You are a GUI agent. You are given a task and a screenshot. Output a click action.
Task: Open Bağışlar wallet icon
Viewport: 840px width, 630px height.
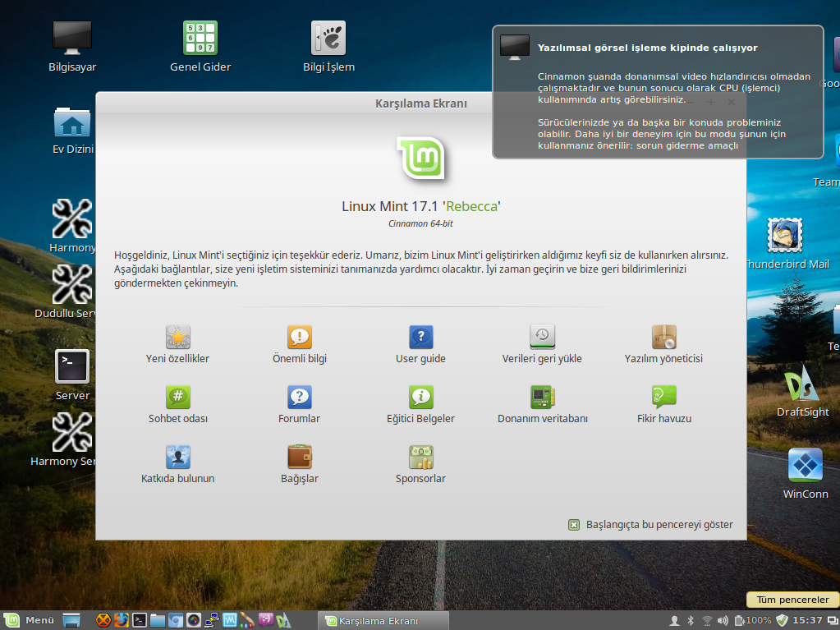[x=300, y=457]
